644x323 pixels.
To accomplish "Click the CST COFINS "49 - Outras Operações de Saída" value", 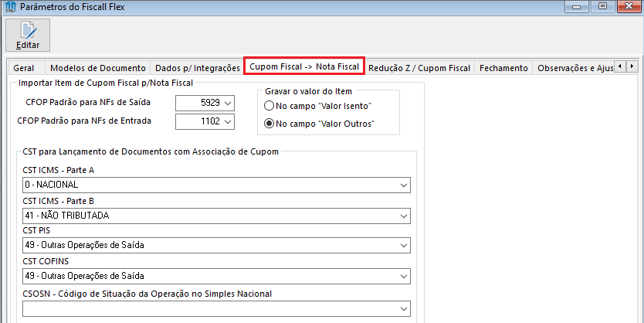I will (85, 276).
